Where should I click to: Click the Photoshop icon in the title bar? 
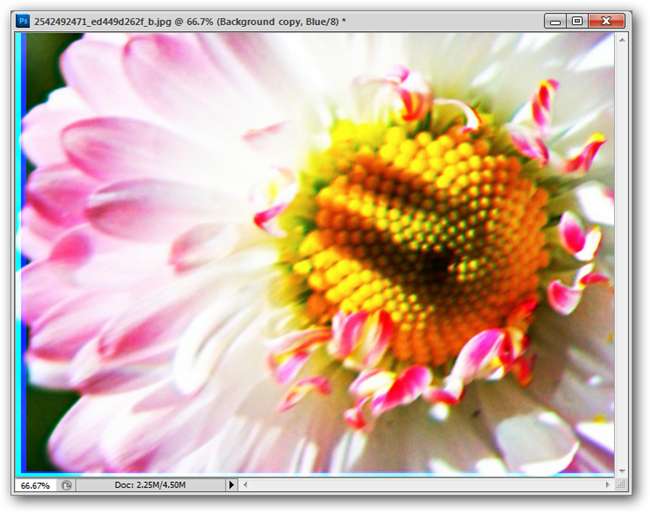[23, 20]
